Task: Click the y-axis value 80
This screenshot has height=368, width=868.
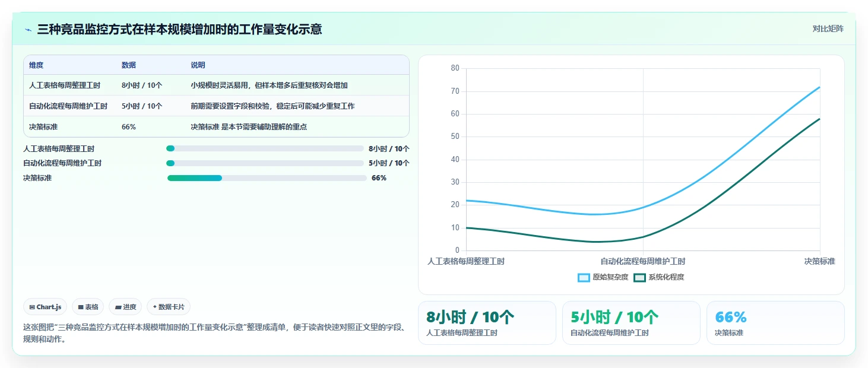Action: click(x=455, y=68)
